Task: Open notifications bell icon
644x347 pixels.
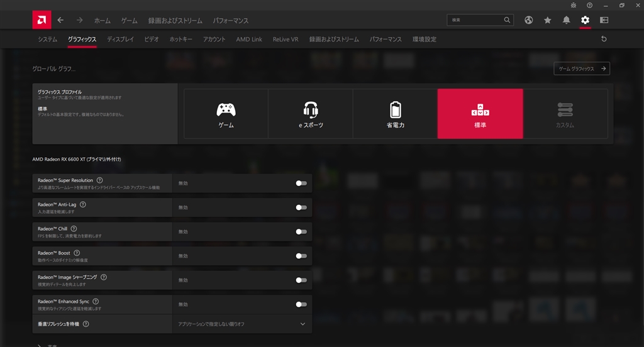Action: click(x=566, y=20)
